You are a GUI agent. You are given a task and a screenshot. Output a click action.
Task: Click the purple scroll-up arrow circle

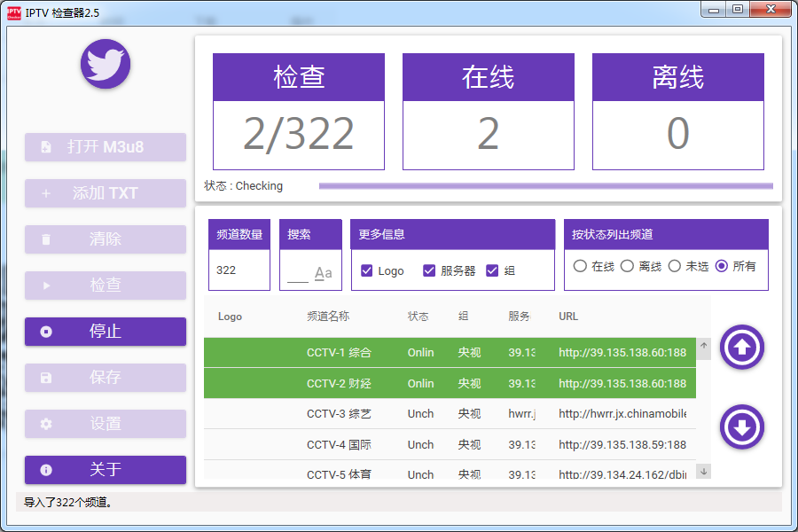(x=742, y=348)
